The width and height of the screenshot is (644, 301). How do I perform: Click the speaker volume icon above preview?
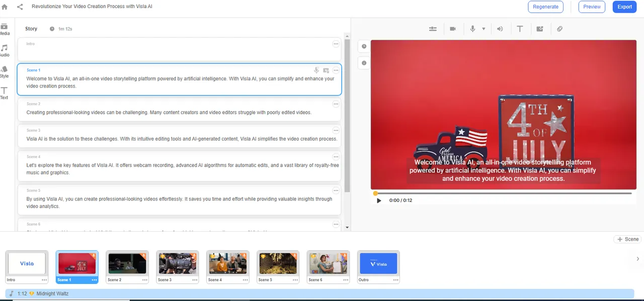tap(500, 29)
